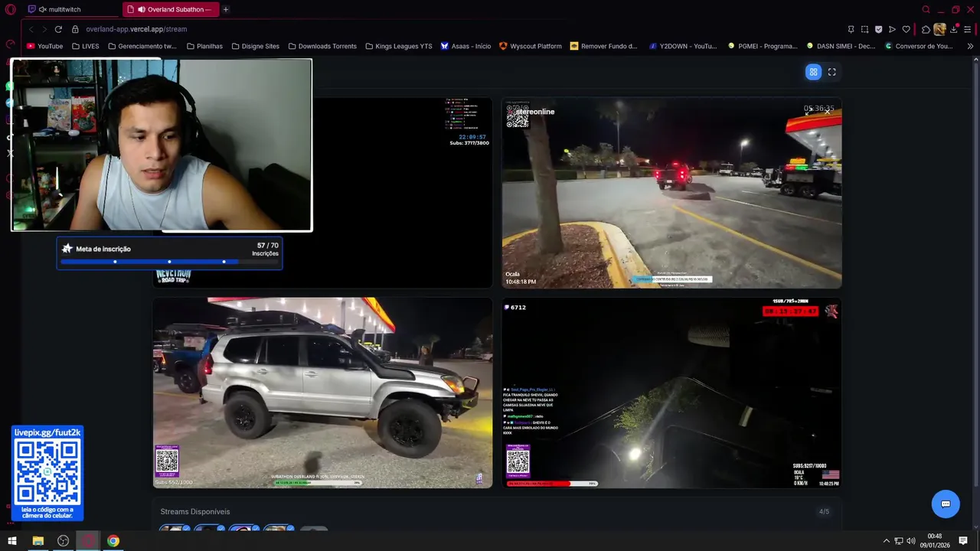
Task: Open the Downloads Torrents bookmark folder
Action: point(322,46)
